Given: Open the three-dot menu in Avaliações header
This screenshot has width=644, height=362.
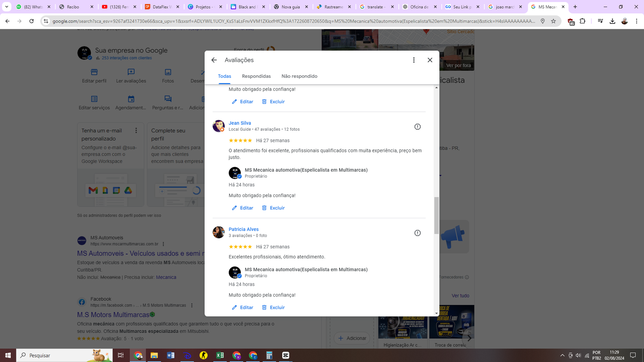Looking at the screenshot, I should (x=414, y=60).
